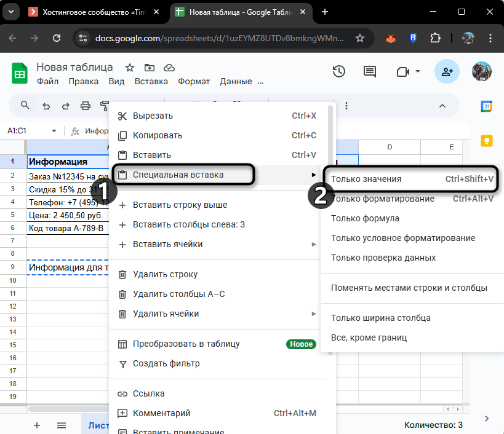Open the video call dropdown arrow
Screen dimensions: 504x434
pos(417,71)
